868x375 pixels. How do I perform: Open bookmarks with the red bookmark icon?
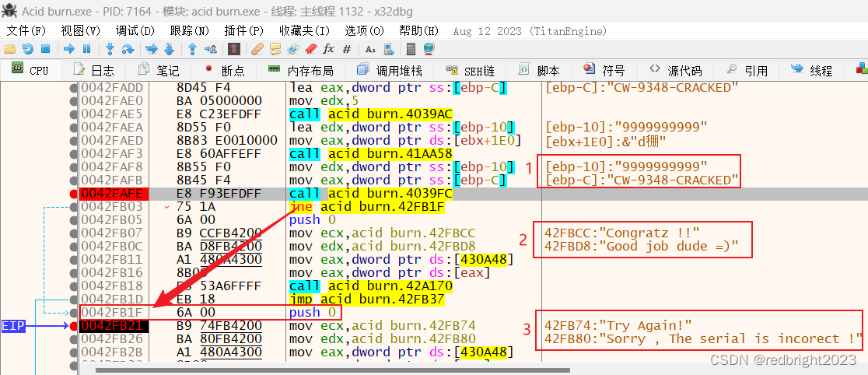point(310,49)
